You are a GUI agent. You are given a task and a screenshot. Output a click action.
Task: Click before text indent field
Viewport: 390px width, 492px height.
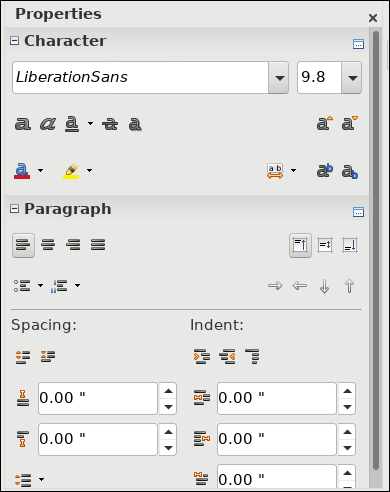[277, 398]
